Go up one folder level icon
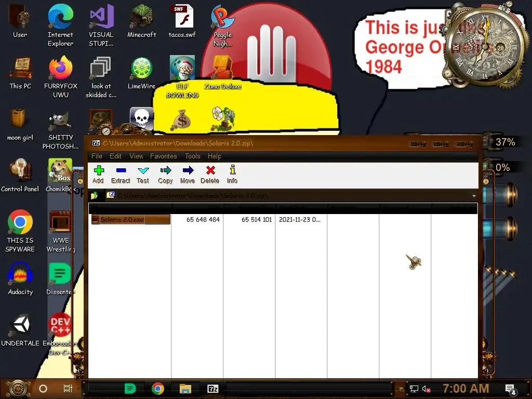This screenshot has width=532, height=399. tap(95, 195)
